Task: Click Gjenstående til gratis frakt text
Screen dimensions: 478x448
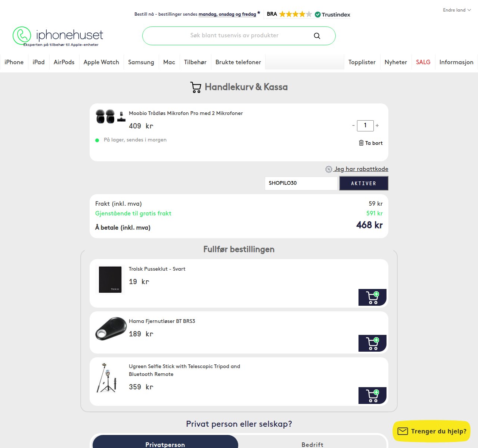Action: tap(133, 214)
